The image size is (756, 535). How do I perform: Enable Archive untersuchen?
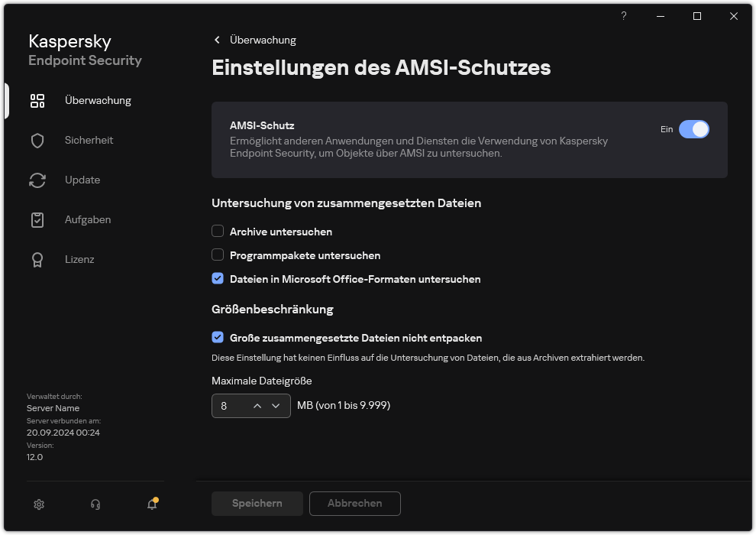click(218, 231)
